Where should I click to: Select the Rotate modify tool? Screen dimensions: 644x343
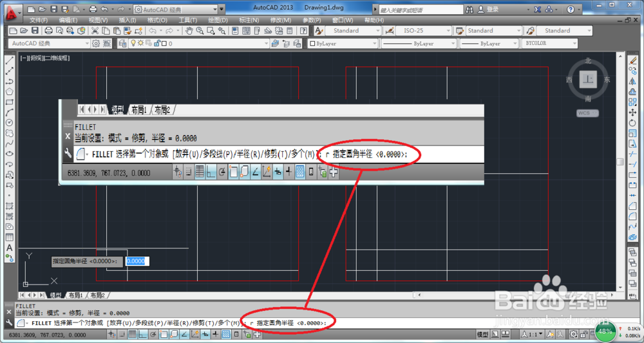pos(633,123)
